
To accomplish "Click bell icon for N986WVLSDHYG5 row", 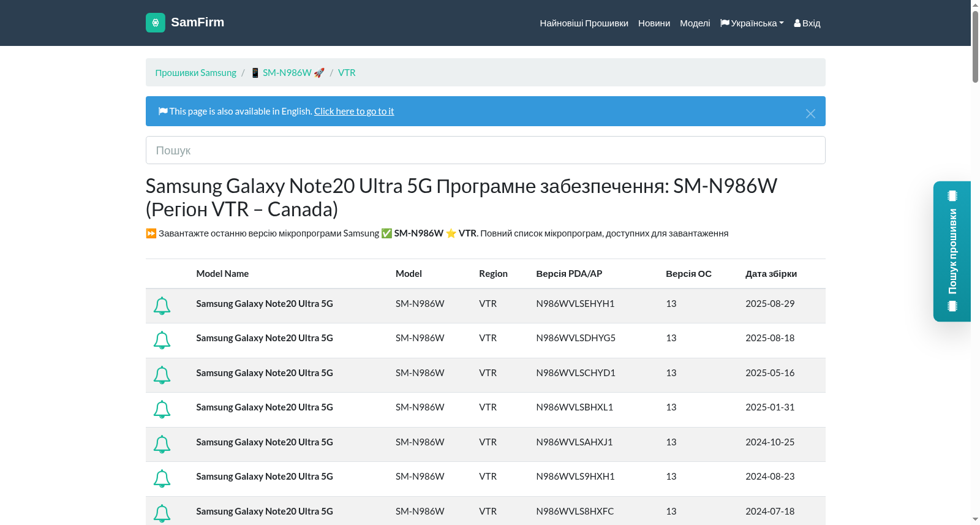I will click(x=162, y=340).
